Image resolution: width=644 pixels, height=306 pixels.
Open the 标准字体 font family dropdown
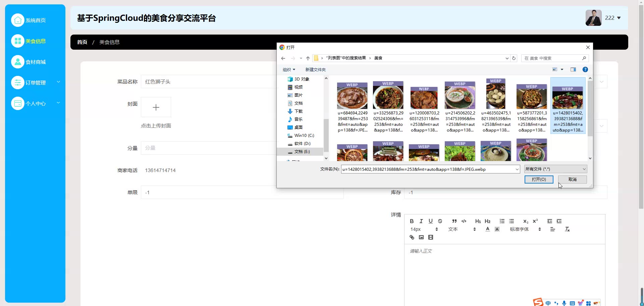pyautogui.click(x=525, y=229)
